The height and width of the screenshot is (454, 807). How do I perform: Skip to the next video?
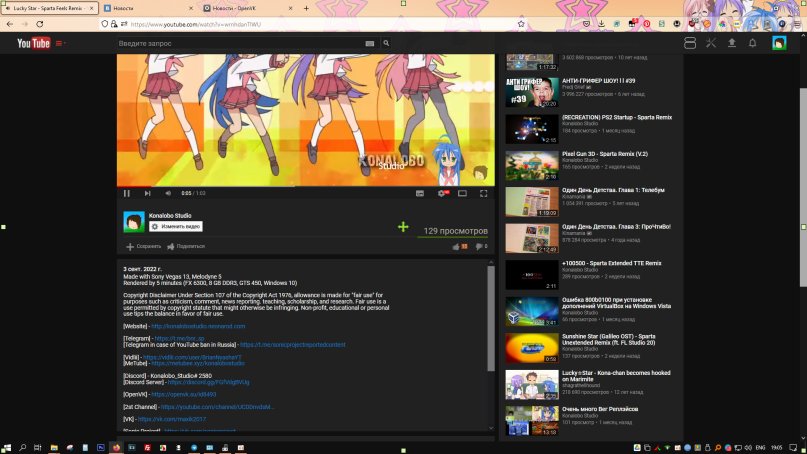point(147,193)
